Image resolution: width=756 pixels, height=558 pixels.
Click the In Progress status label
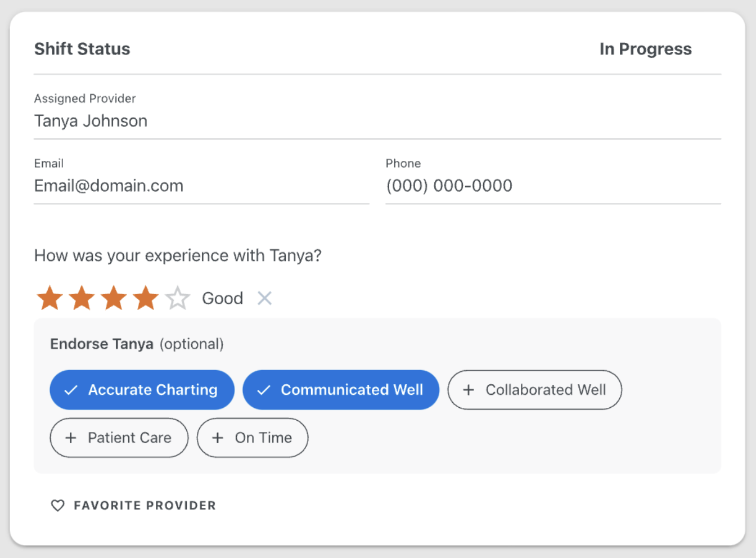click(x=645, y=49)
